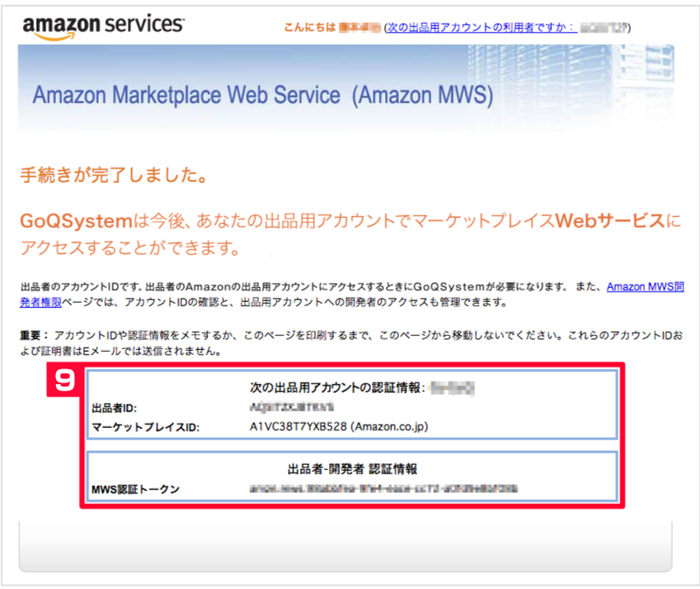Click the 重要 notice paragraph
This screenshot has height=589, width=700.
(x=352, y=343)
